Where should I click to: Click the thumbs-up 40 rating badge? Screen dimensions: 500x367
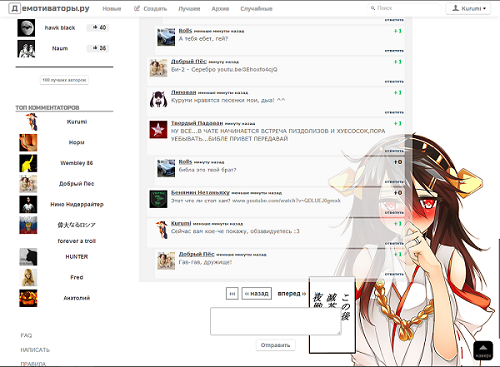(x=98, y=28)
